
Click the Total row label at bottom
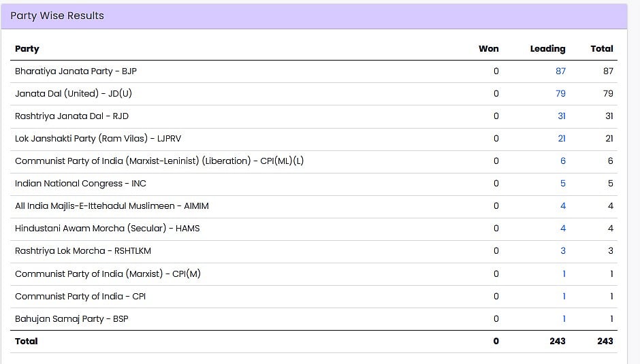coord(27,341)
